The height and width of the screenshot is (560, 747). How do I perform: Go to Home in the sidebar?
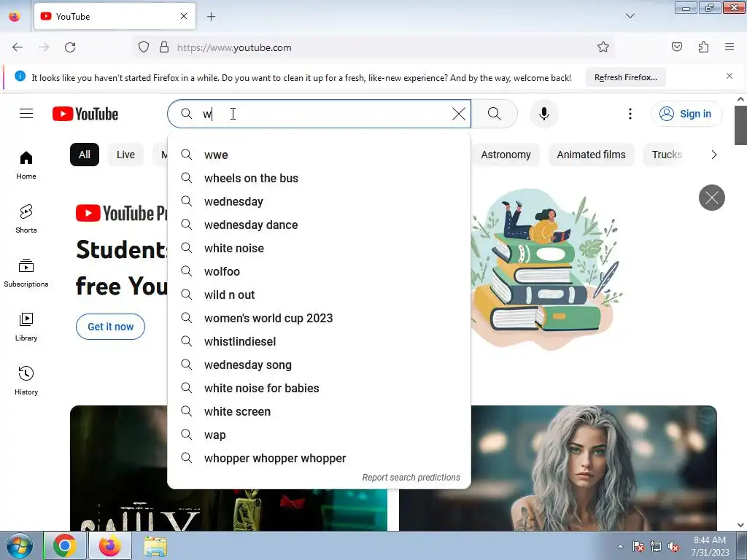[x=26, y=166]
